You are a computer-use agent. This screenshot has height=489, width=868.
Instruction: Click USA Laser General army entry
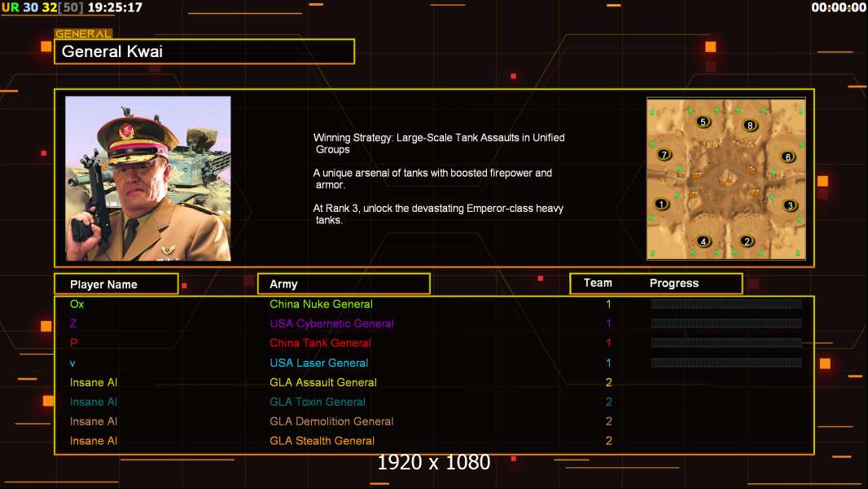(x=319, y=363)
